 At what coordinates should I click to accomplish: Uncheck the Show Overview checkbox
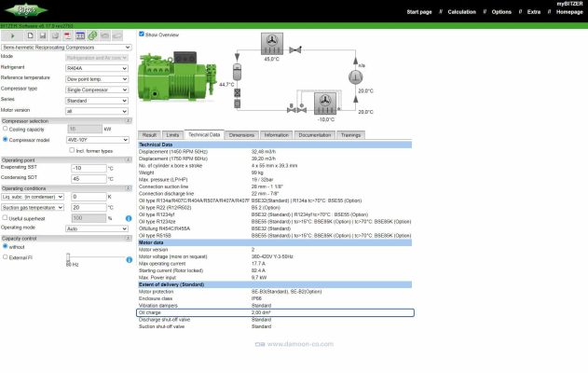coord(142,34)
